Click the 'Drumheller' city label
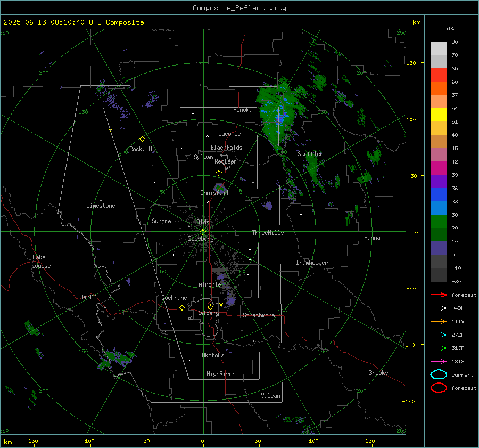This screenshot has height=448, width=479. [x=312, y=263]
